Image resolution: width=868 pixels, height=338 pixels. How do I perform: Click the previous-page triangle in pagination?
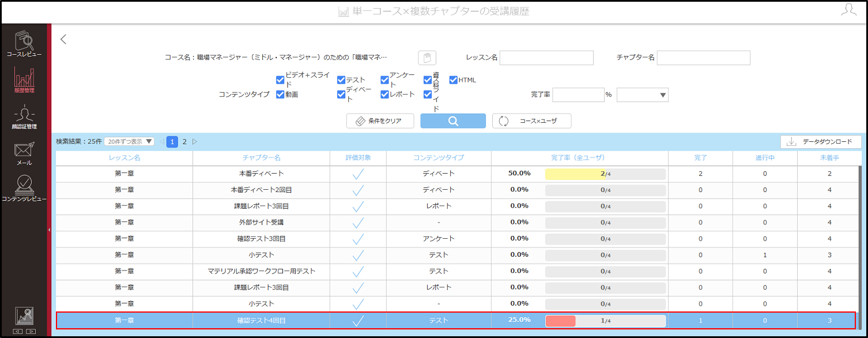point(161,141)
